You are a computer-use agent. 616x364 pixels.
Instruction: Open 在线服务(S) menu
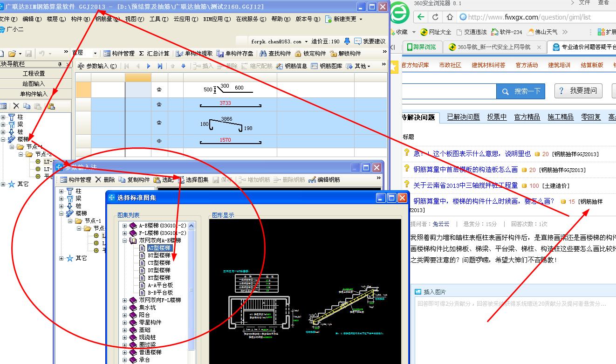(251, 19)
